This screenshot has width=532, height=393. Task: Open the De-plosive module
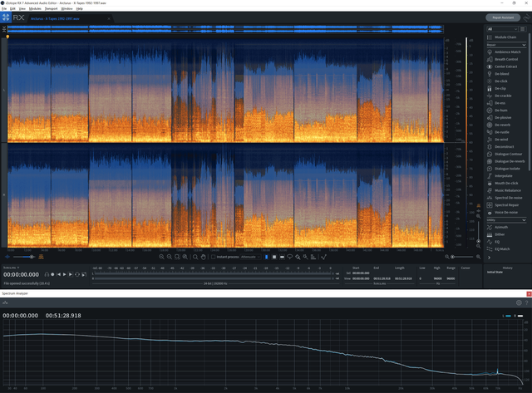pyautogui.click(x=499, y=117)
